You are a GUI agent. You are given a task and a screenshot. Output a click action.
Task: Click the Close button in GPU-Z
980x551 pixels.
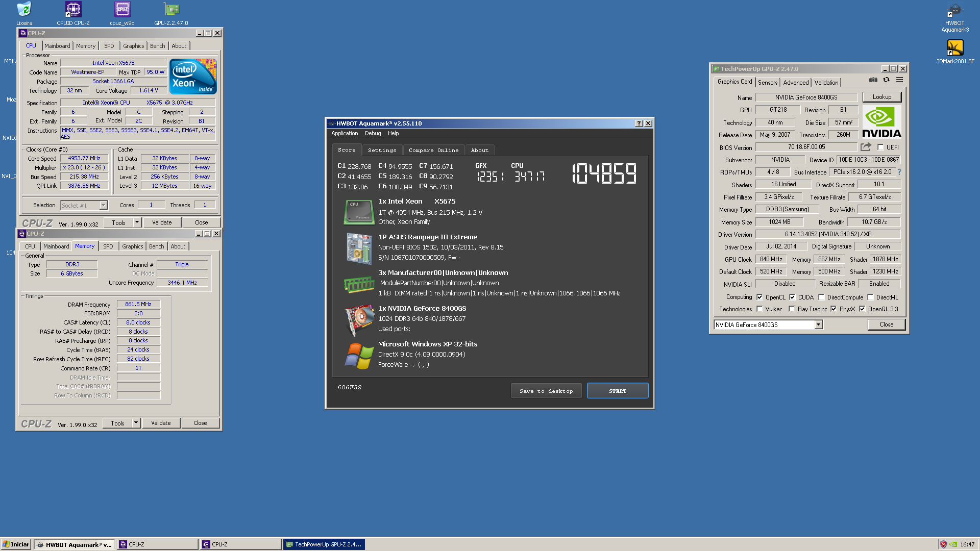click(886, 324)
